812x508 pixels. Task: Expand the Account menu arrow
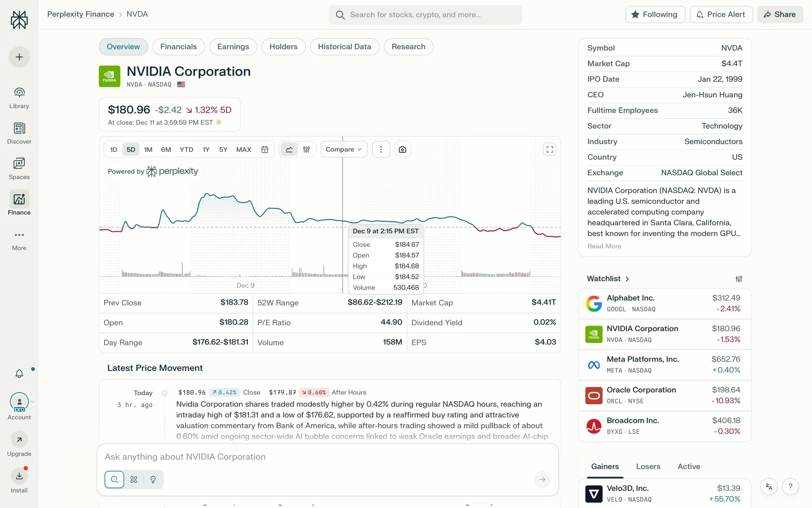tap(33, 401)
